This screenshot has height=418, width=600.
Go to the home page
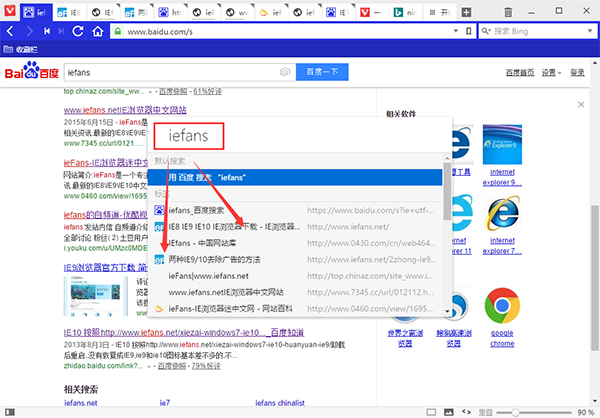tap(98, 31)
